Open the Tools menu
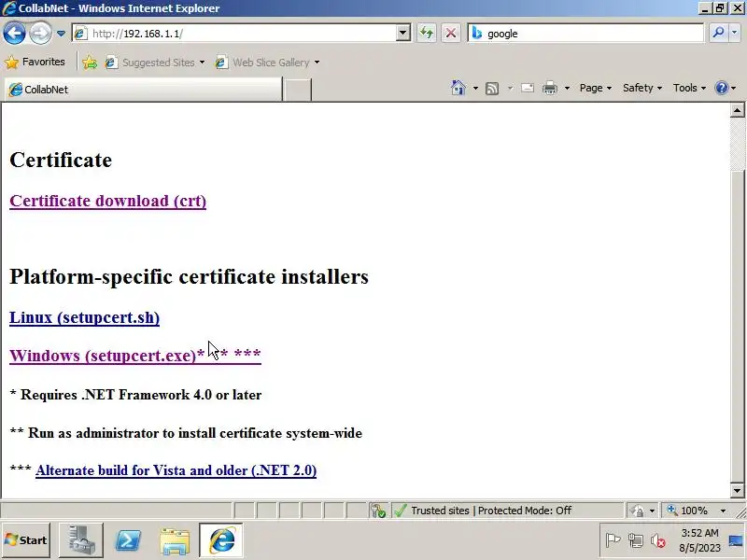This screenshot has height=560, width=747. [689, 88]
